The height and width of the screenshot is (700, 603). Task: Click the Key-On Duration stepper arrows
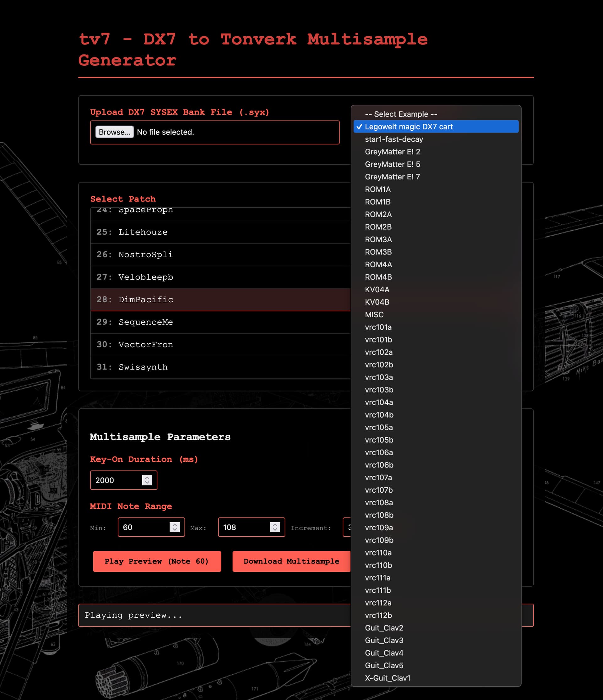[147, 480]
